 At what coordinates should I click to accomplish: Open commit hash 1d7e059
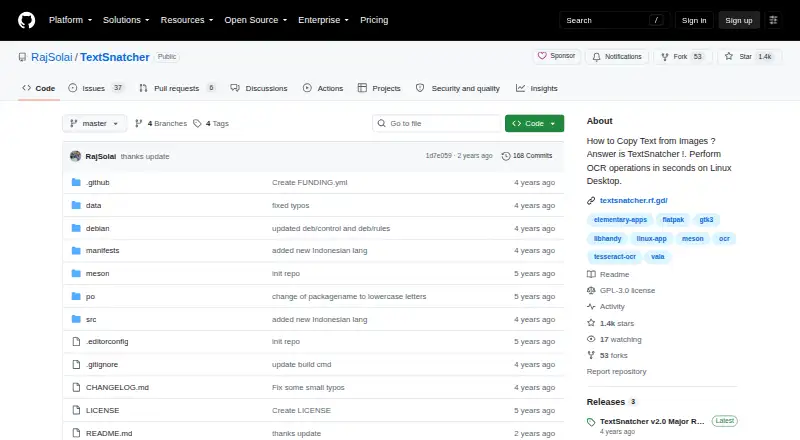click(438, 156)
